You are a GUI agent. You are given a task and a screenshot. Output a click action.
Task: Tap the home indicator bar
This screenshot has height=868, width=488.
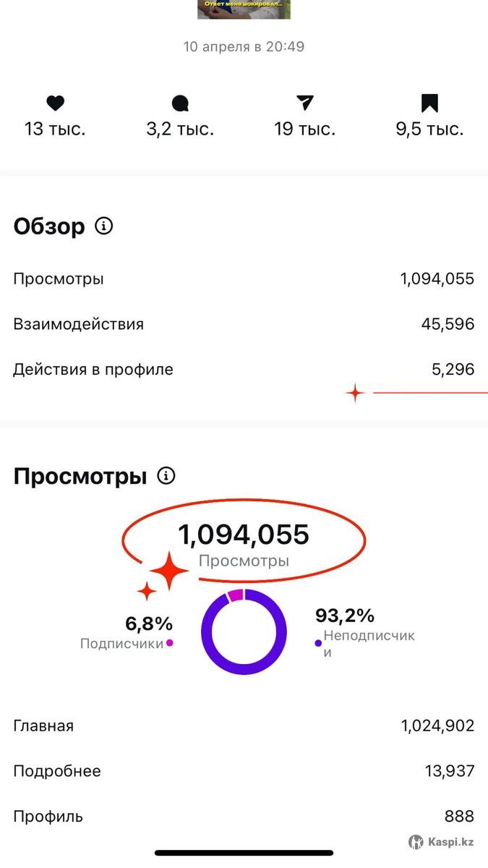pos(244,854)
